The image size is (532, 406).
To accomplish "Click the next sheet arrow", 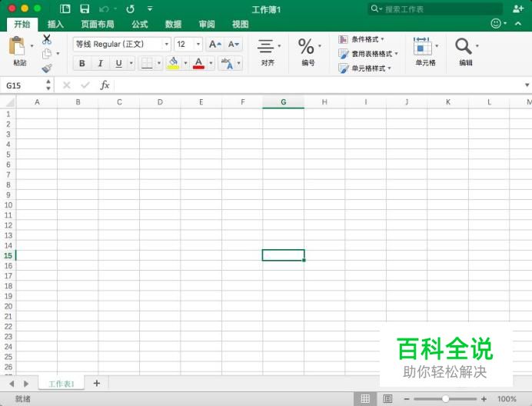I will click(x=26, y=384).
